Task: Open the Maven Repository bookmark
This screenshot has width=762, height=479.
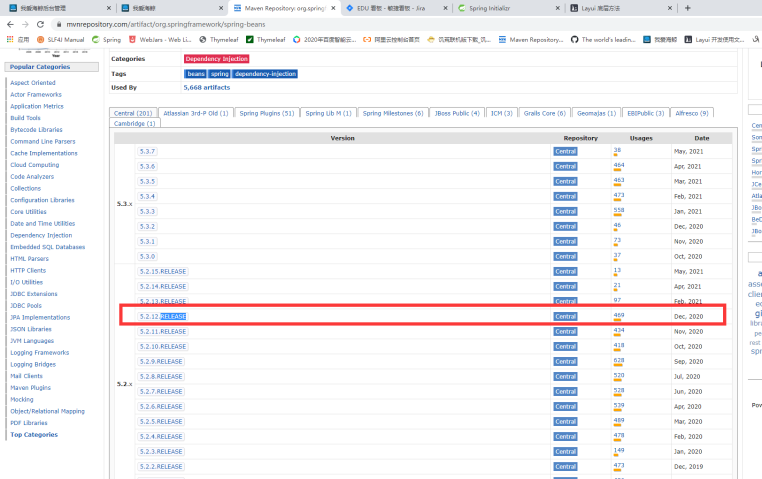Action: [x=531, y=39]
